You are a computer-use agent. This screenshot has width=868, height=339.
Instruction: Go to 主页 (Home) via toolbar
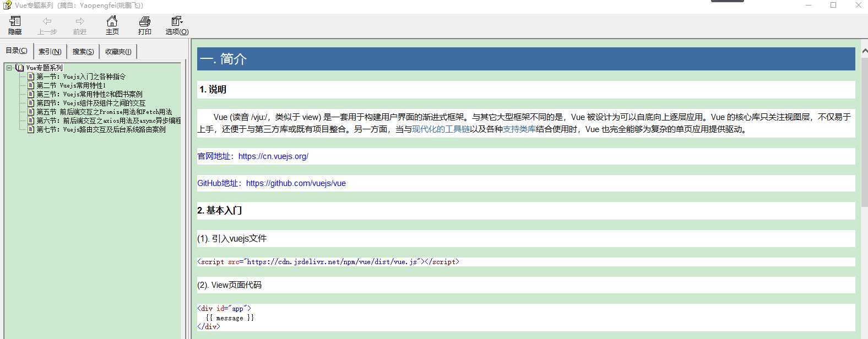(x=112, y=25)
